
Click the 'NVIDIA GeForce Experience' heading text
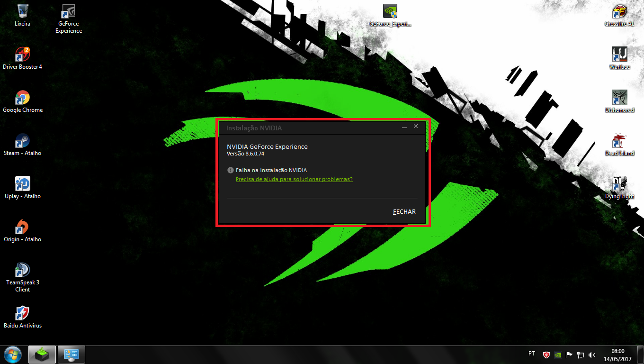(x=267, y=147)
